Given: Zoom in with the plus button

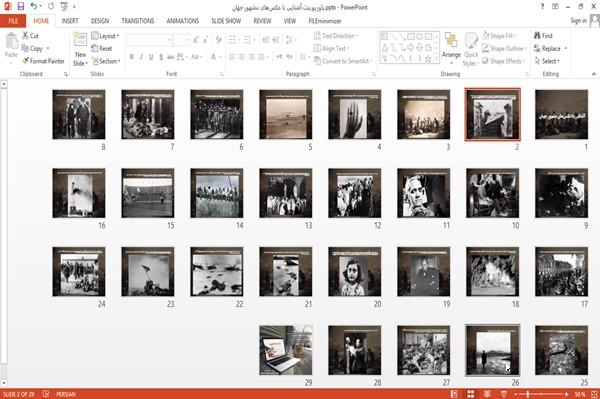Looking at the screenshot, I should coord(566,394).
